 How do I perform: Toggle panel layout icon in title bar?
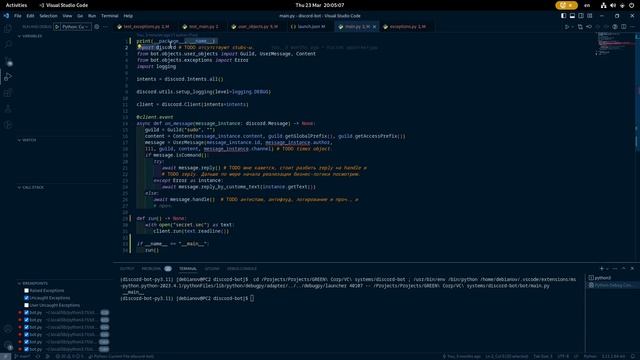(572, 16)
